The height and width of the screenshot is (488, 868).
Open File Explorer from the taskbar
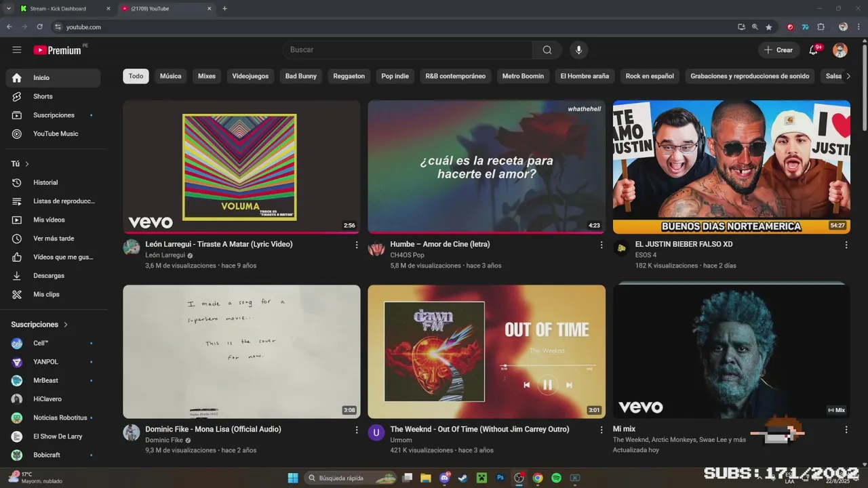(x=426, y=478)
